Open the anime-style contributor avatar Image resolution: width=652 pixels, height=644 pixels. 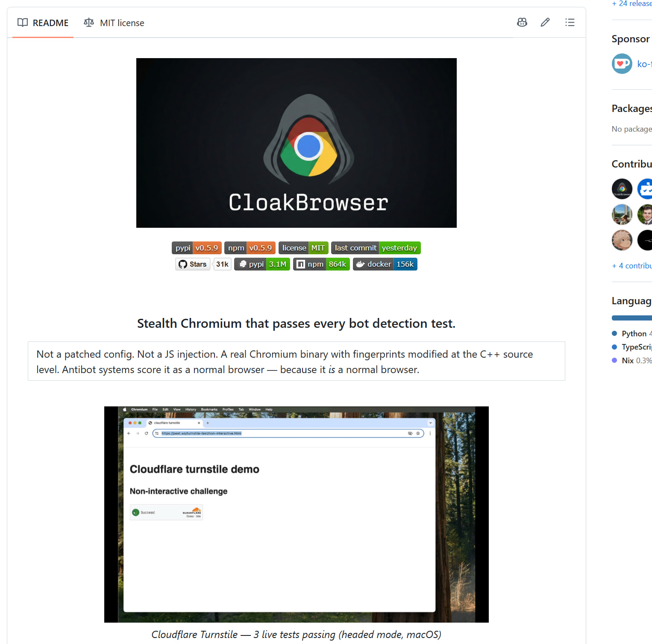tap(622, 240)
